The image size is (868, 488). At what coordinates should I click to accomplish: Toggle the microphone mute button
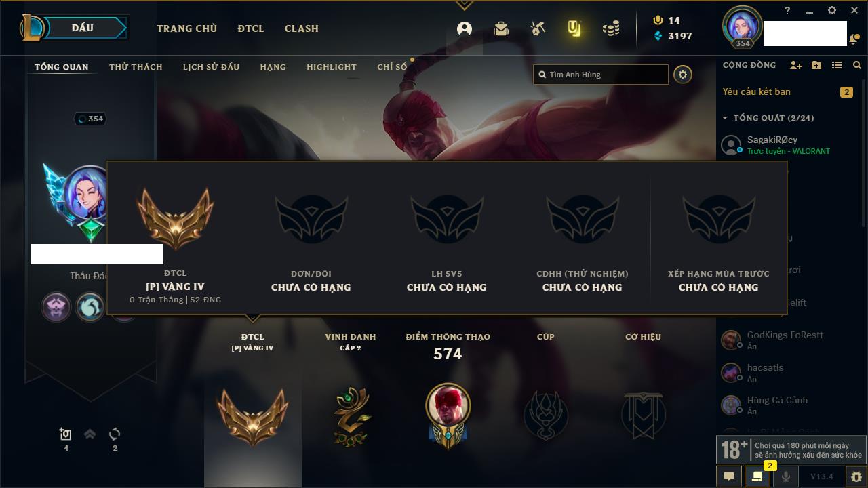(x=785, y=476)
